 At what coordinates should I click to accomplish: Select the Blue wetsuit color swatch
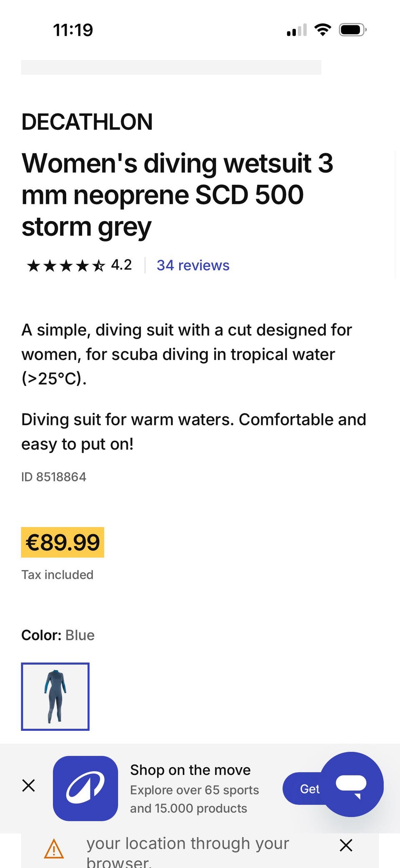tap(55, 697)
